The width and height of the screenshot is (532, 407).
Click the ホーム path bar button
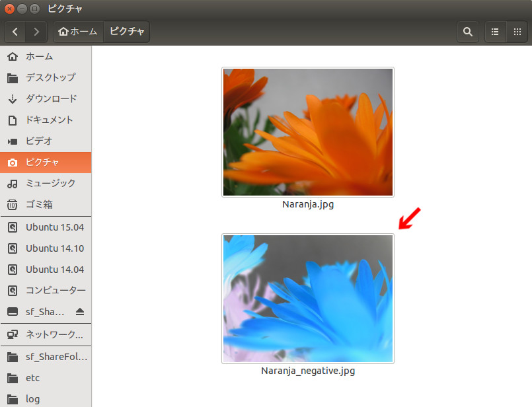coord(78,32)
